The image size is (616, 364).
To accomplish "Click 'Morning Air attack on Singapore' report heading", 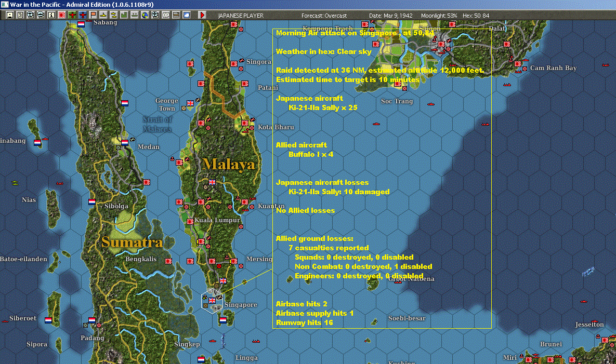I will tap(337, 33).
